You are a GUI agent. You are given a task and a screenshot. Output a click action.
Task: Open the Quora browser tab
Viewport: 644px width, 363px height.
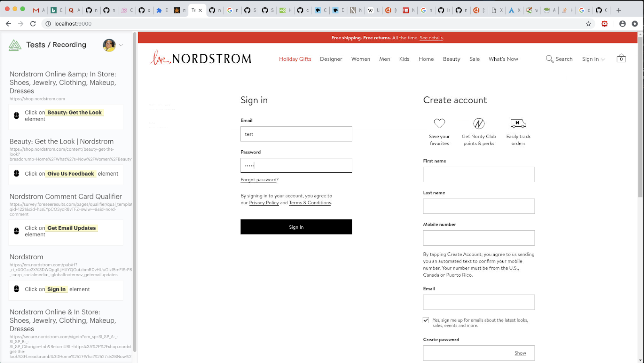71,10
